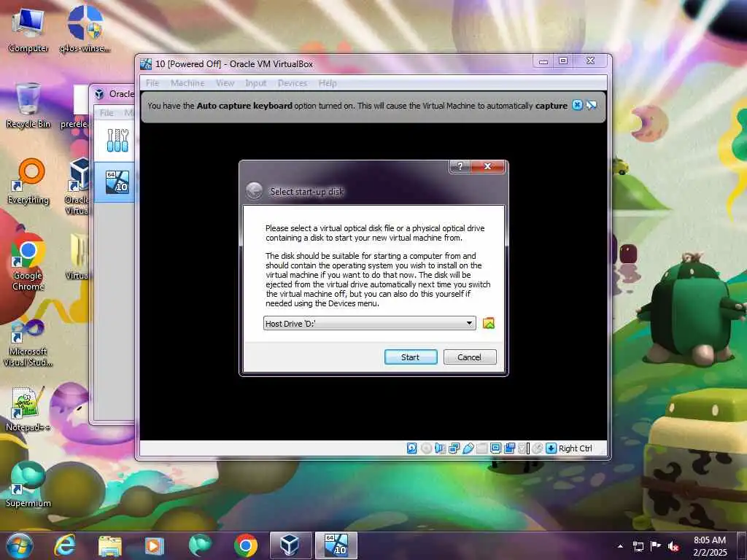Click the network adapters status icon

click(454, 448)
